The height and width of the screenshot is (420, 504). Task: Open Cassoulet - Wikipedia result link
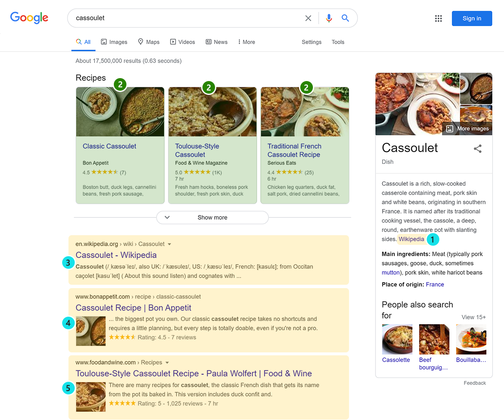pyautogui.click(x=116, y=255)
